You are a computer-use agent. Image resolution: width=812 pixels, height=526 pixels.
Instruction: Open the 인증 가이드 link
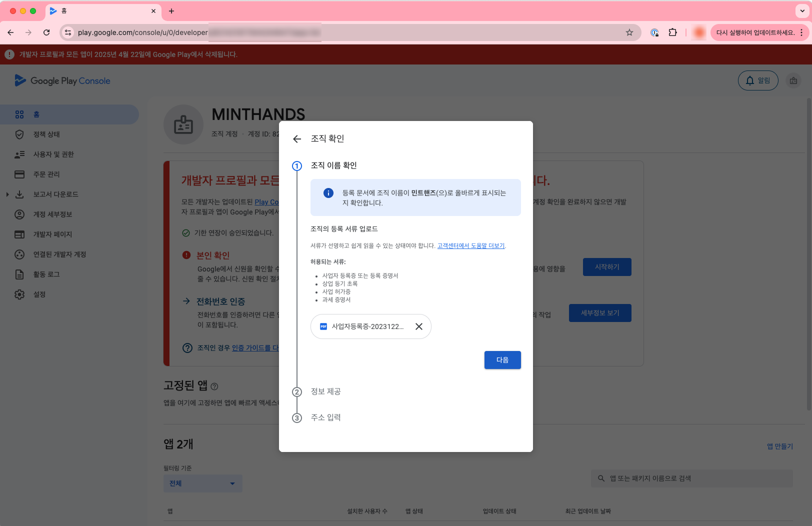[255, 348]
